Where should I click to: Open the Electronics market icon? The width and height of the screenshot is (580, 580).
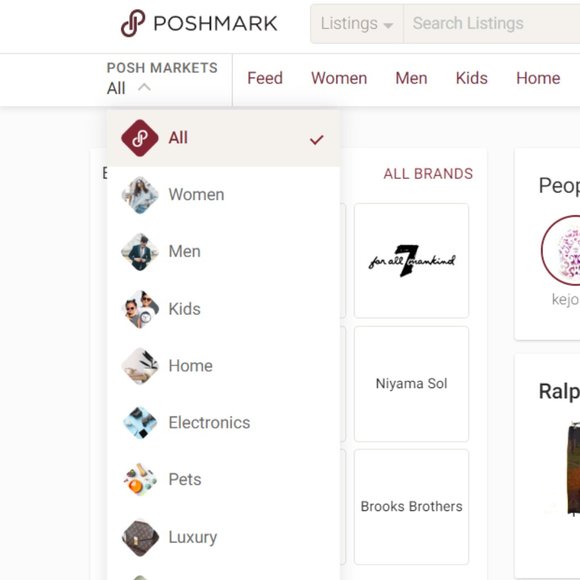pyautogui.click(x=140, y=423)
